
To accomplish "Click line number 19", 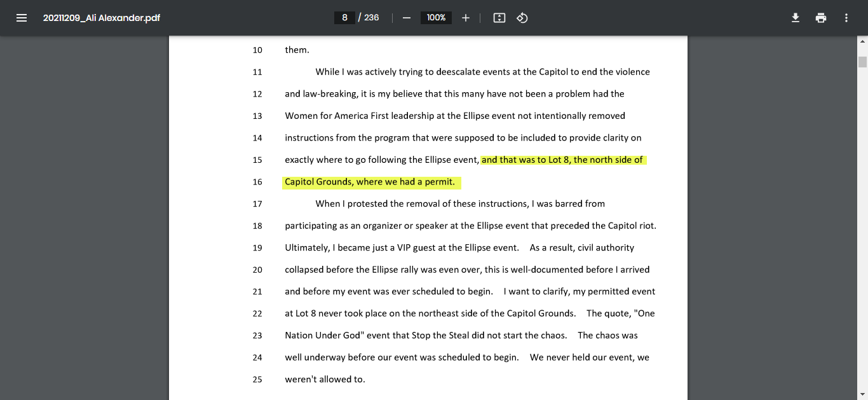I will click(257, 247).
